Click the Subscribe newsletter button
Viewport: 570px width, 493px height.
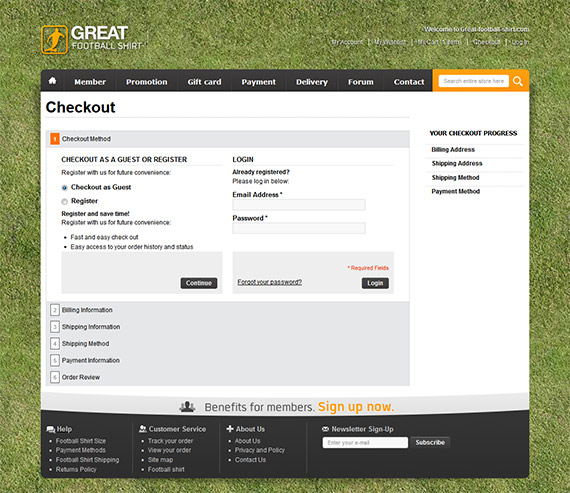coord(430,442)
